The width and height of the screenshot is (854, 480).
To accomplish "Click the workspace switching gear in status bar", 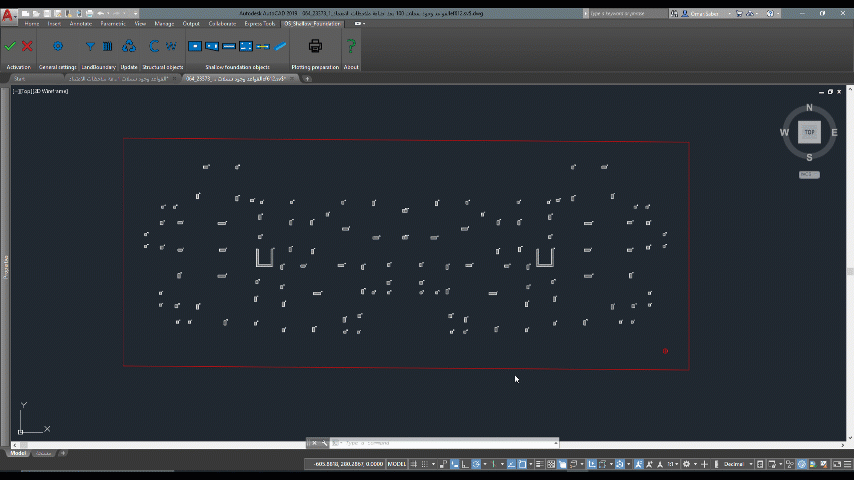I will click(687, 464).
